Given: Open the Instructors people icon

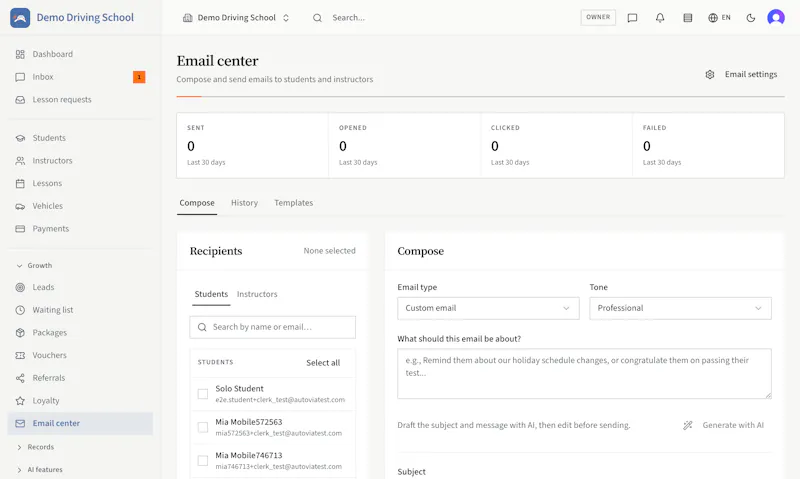Looking at the screenshot, I should coord(20,161).
